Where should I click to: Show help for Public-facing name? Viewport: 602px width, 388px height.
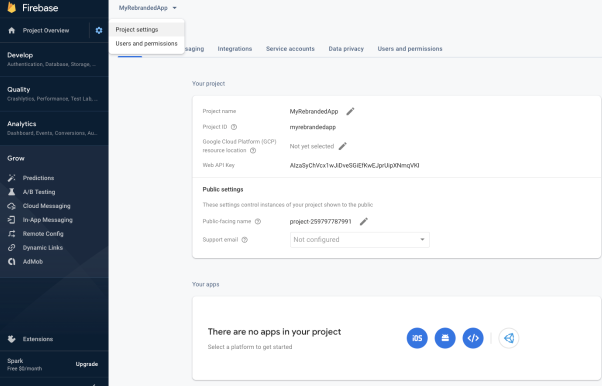pyautogui.click(x=258, y=221)
